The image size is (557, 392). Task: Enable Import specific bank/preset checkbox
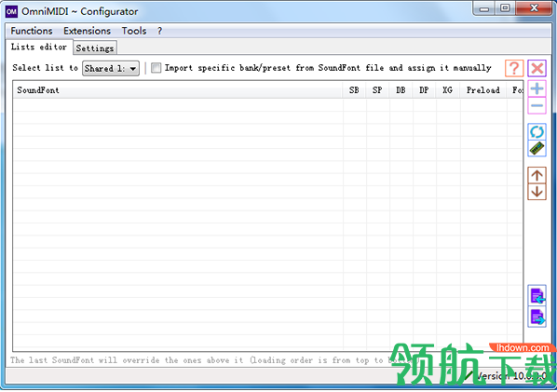156,68
